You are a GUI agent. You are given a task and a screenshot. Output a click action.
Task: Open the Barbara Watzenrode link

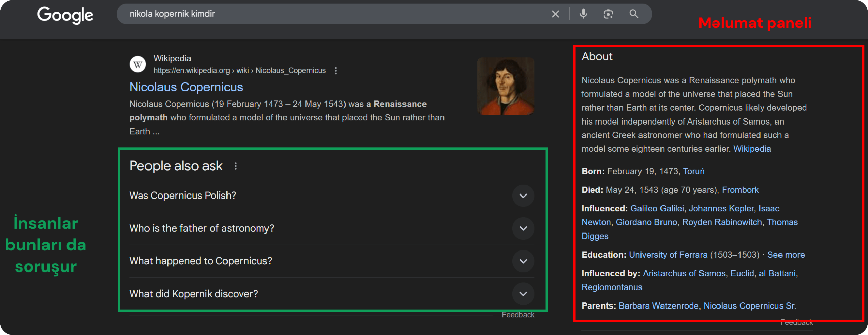(658, 306)
